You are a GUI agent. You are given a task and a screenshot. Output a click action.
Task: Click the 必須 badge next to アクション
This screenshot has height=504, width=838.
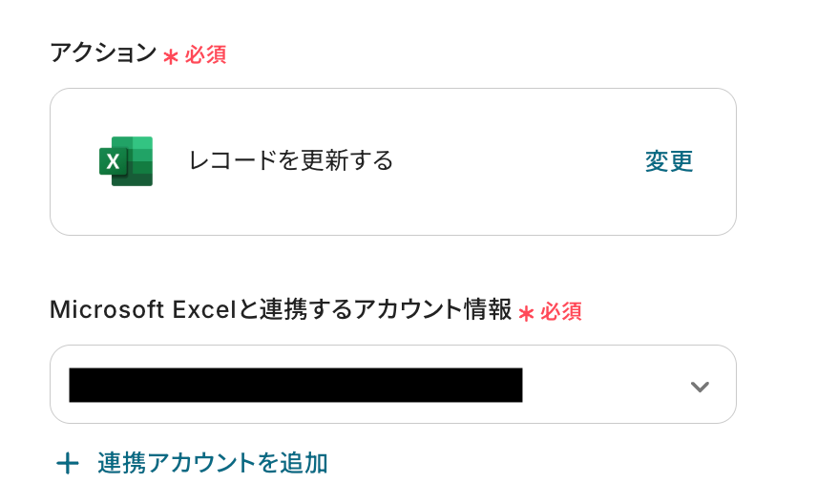[x=205, y=55]
